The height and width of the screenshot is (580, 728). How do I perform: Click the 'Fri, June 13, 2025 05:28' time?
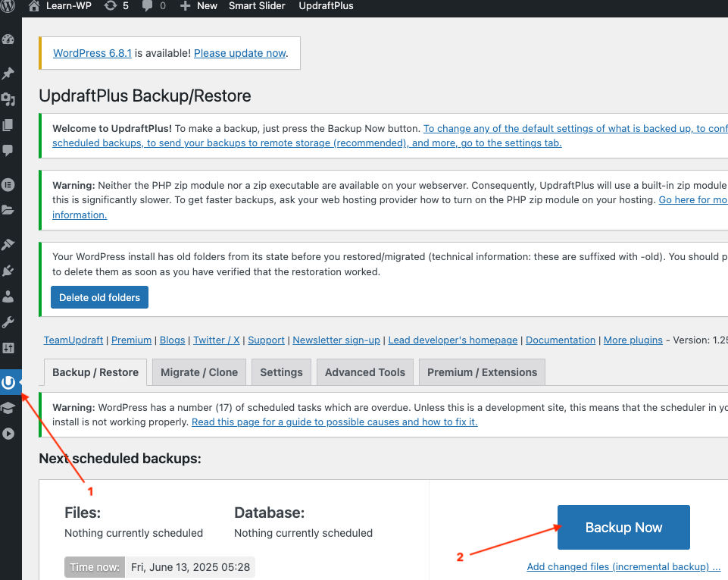click(190, 567)
